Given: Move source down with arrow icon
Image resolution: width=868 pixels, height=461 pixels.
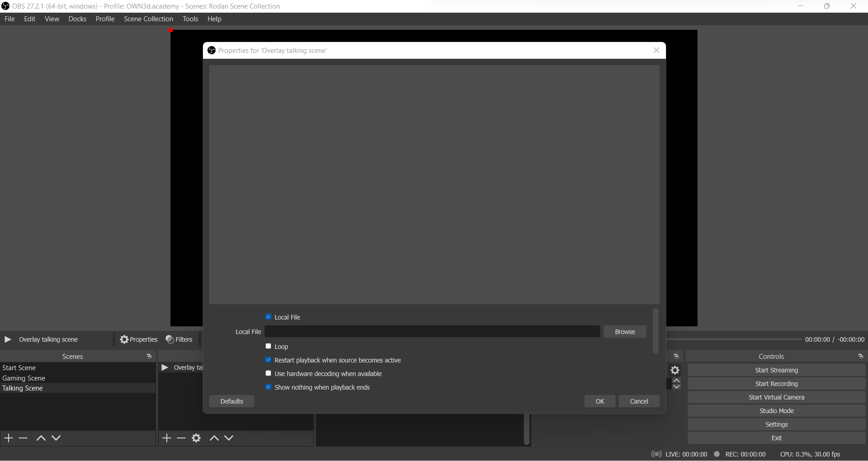Looking at the screenshot, I should pos(229,438).
